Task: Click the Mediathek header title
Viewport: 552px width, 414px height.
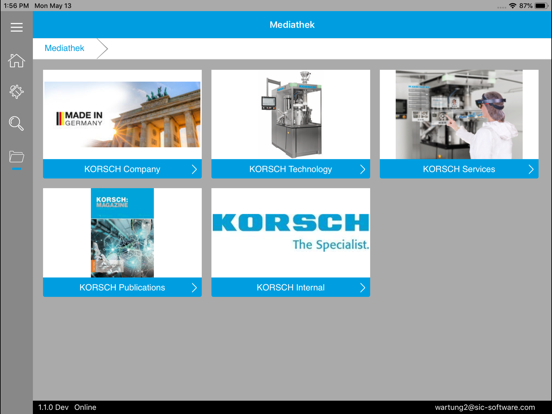Action: (292, 25)
